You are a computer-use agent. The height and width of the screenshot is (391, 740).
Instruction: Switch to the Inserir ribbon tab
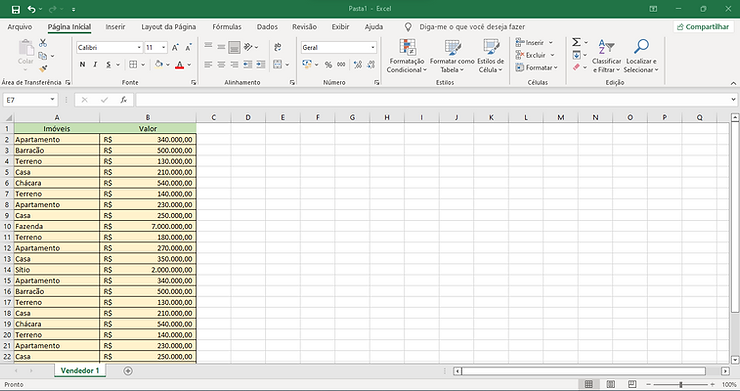pyautogui.click(x=115, y=27)
